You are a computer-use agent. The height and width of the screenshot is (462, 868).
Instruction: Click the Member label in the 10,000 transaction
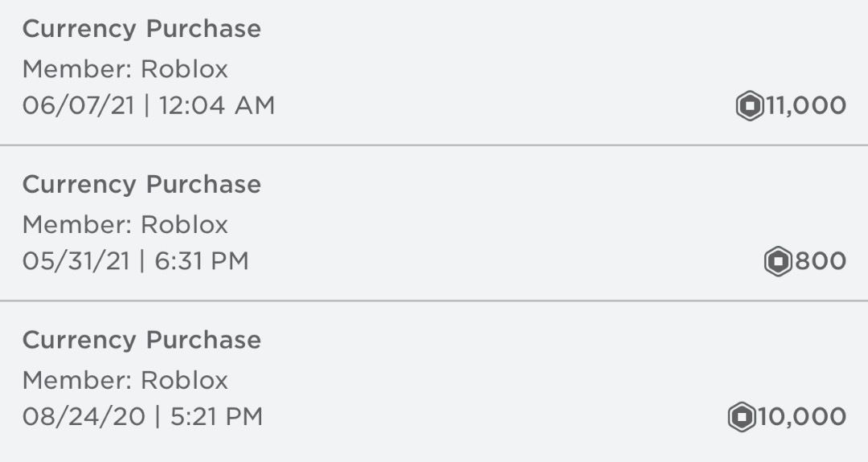pos(76,380)
